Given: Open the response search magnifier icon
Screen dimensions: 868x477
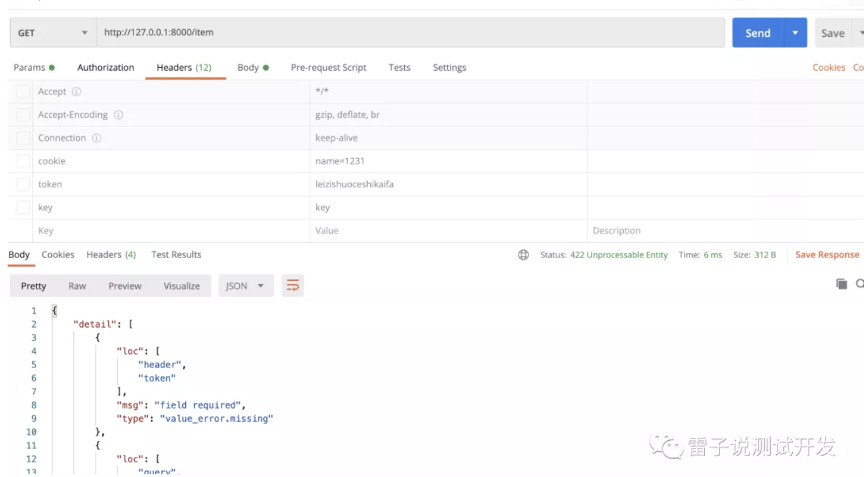Looking at the screenshot, I should click(861, 284).
